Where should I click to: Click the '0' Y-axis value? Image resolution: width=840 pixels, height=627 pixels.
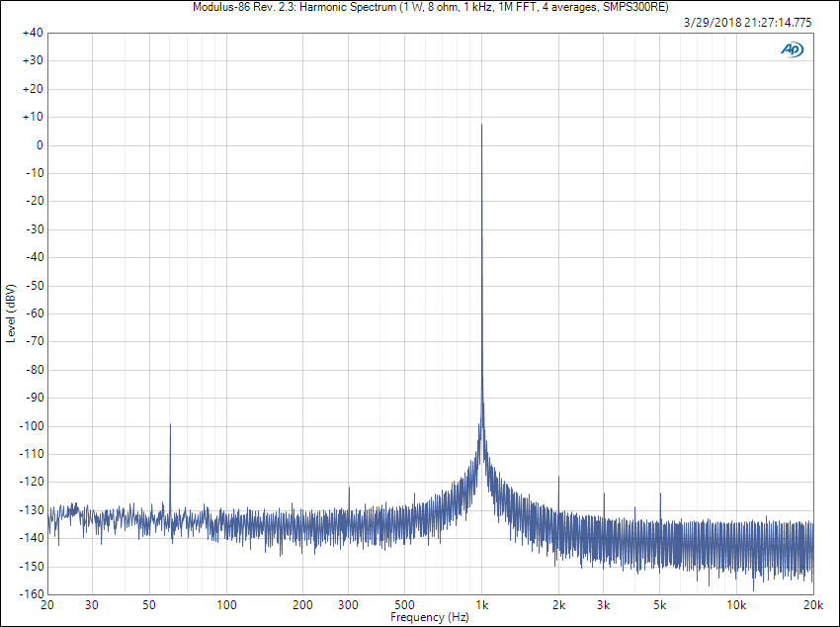click(x=40, y=145)
